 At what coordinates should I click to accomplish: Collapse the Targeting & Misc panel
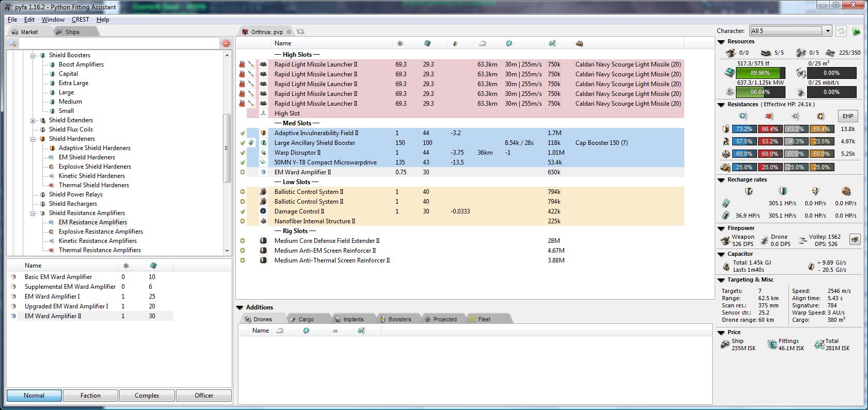coord(721,280)
